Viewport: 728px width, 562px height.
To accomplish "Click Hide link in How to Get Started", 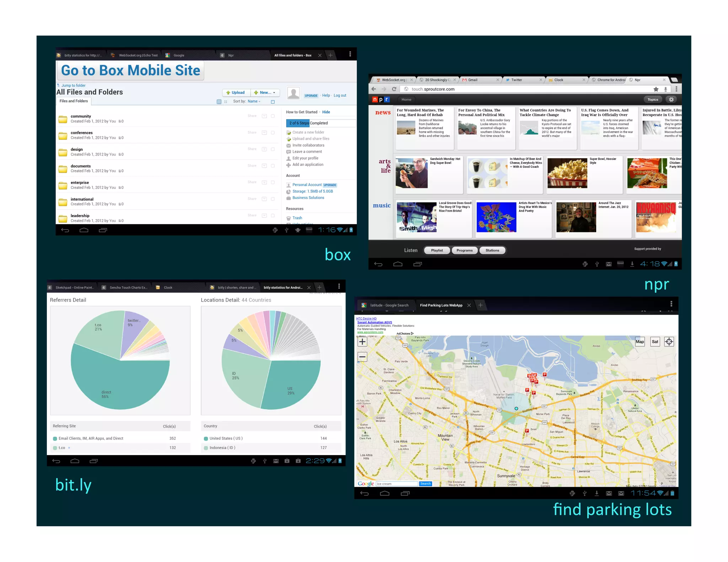I will coord(326,112).
